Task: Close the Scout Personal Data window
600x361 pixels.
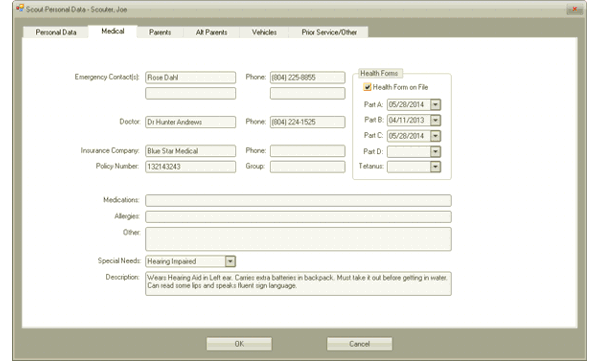Action: click(x=574, y=9)
